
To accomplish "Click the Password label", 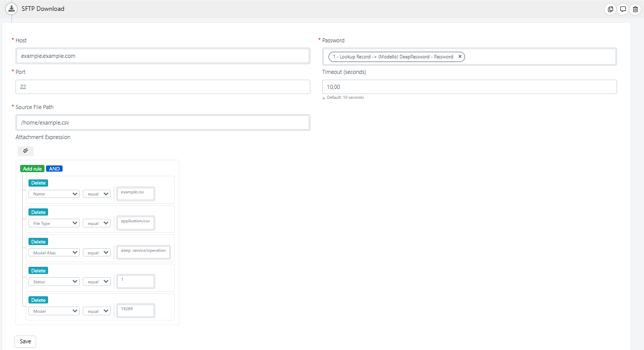I will (333, 40).
